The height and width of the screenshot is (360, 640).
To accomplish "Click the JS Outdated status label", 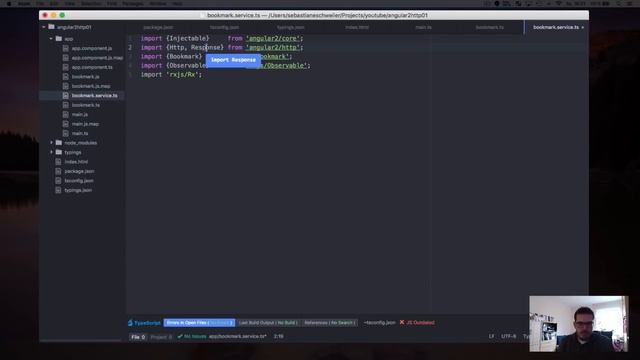I will [420, 322].
